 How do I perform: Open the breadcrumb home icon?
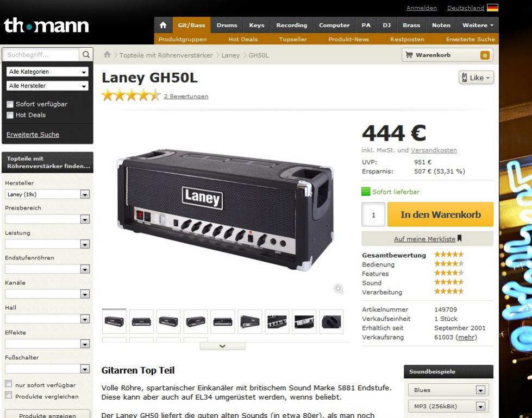click(107, 55)
